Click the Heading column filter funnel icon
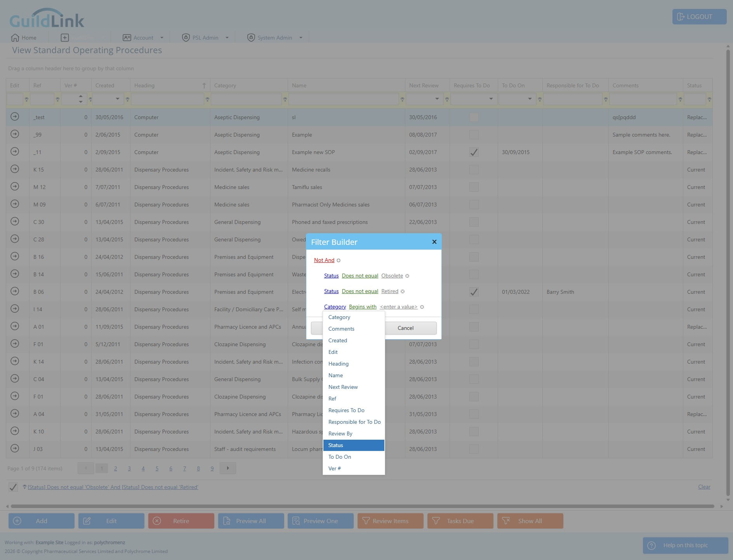Screen dimensions: 733x560 coord(207,100)
